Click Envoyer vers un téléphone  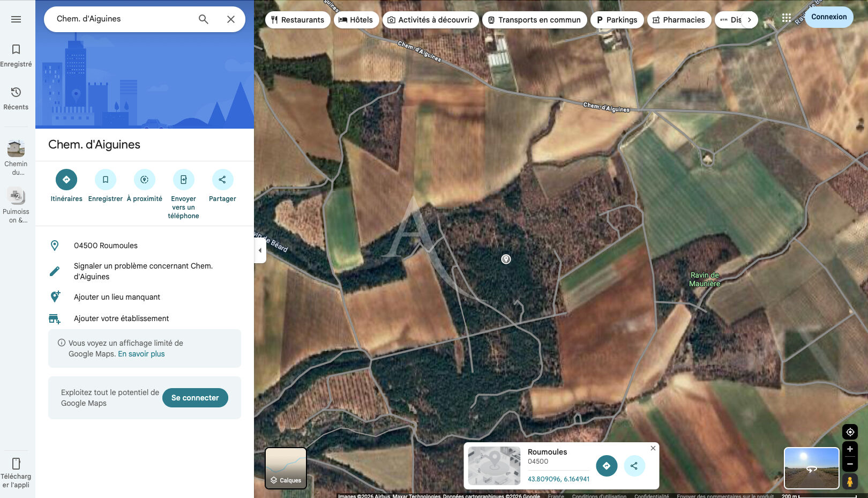(183, 180)
